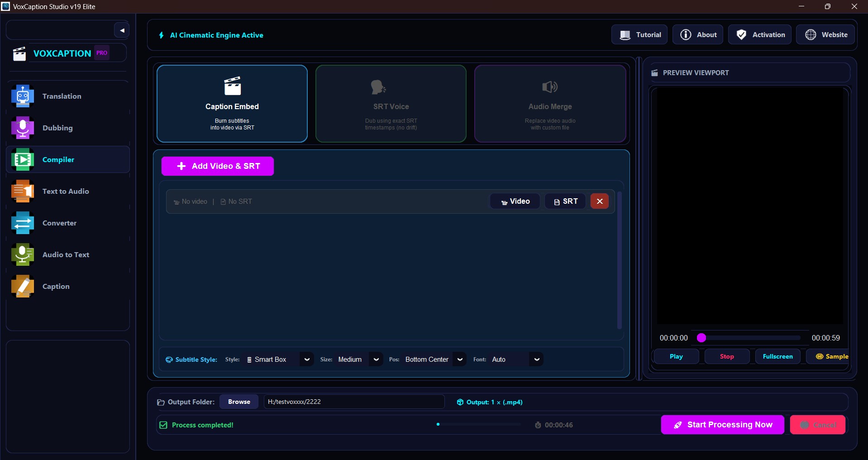The width and height of the screenshot is (868, 460).
Task: Click the timer stopwatch icon
Action: tap(538, 425)
